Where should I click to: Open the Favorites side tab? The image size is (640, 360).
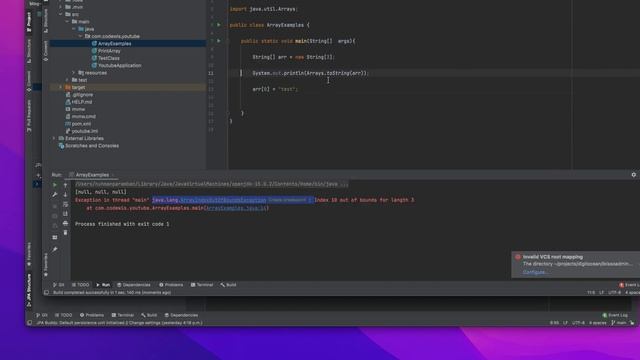click(29, 255)
